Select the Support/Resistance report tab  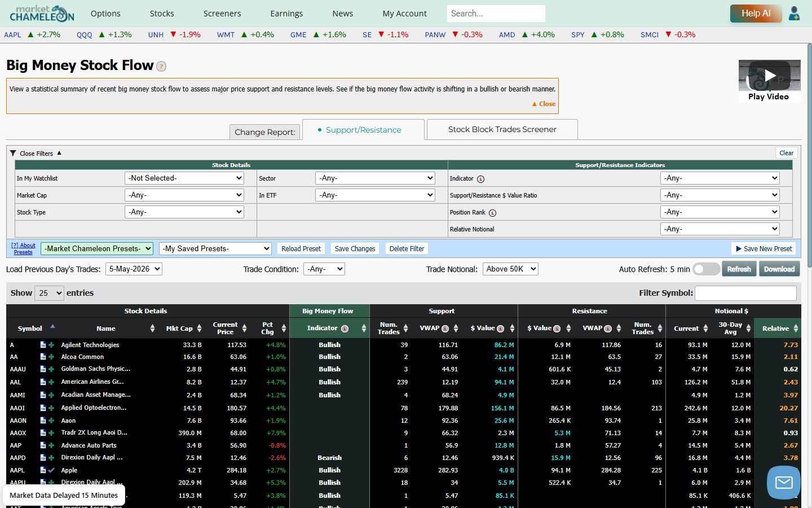[x=363, y=130]
